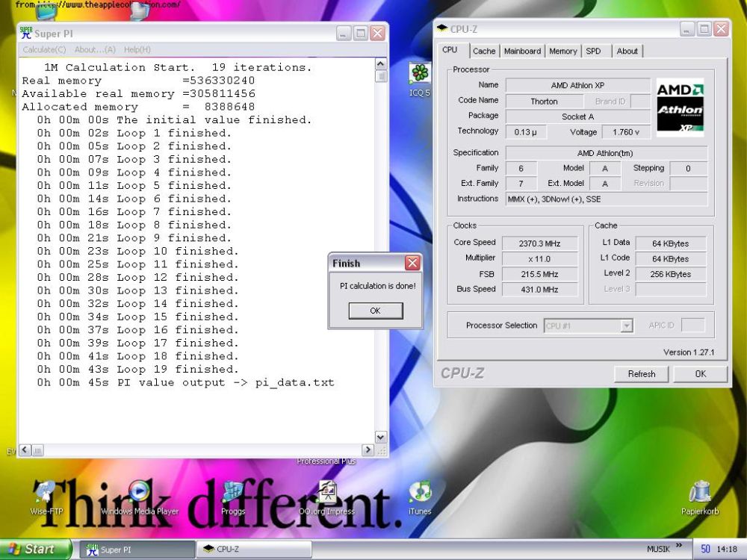Switch to Super PI taskbar button

137,550
